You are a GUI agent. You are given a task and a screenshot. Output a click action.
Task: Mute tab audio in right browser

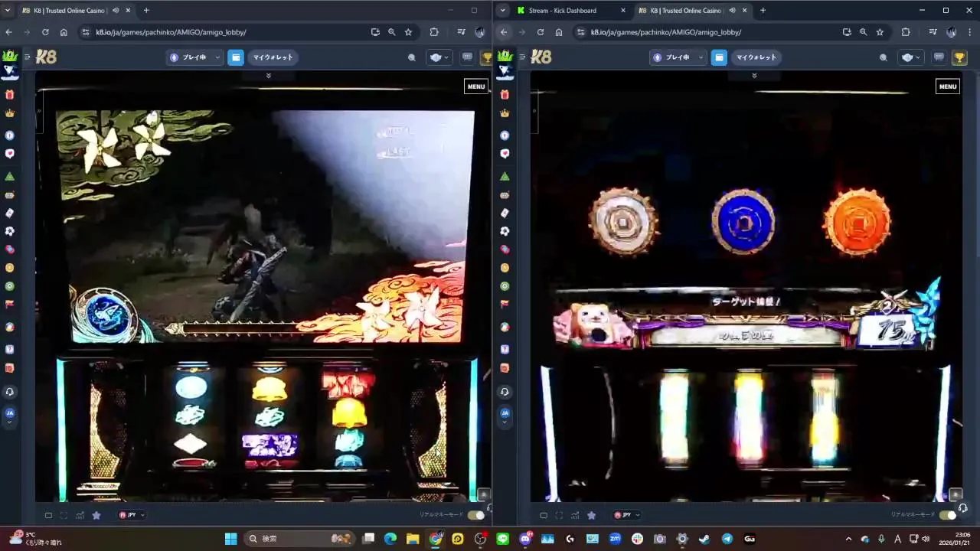(733, 11)
